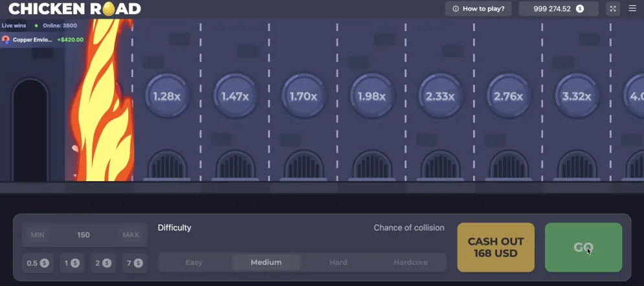
Task: Select Medium difficulty
Action: tap(266, 262)
